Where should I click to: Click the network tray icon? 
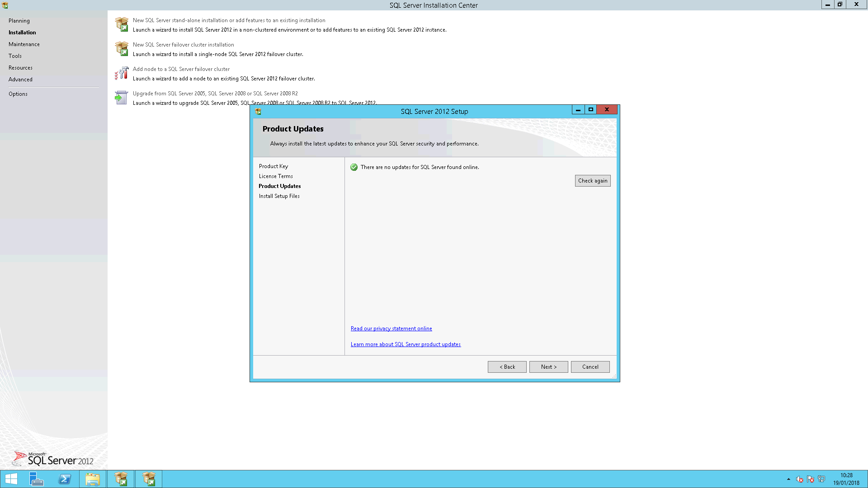[x=821, y=479]
